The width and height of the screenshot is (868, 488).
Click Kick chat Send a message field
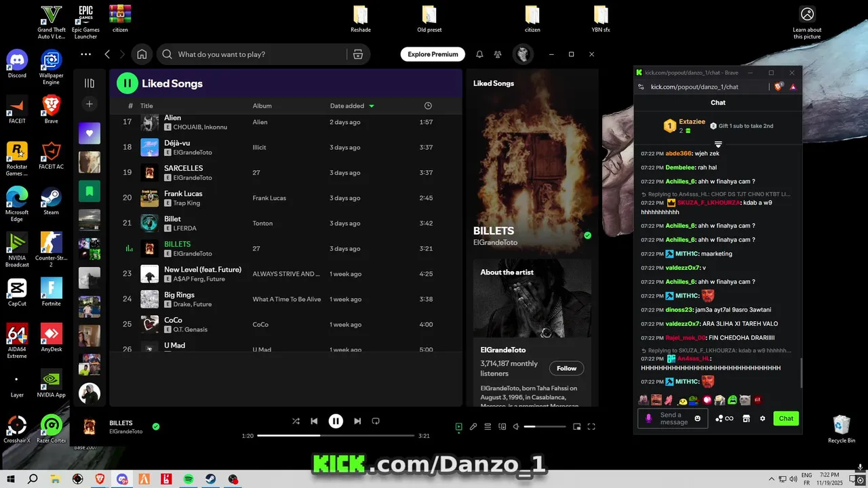(673, 418)
